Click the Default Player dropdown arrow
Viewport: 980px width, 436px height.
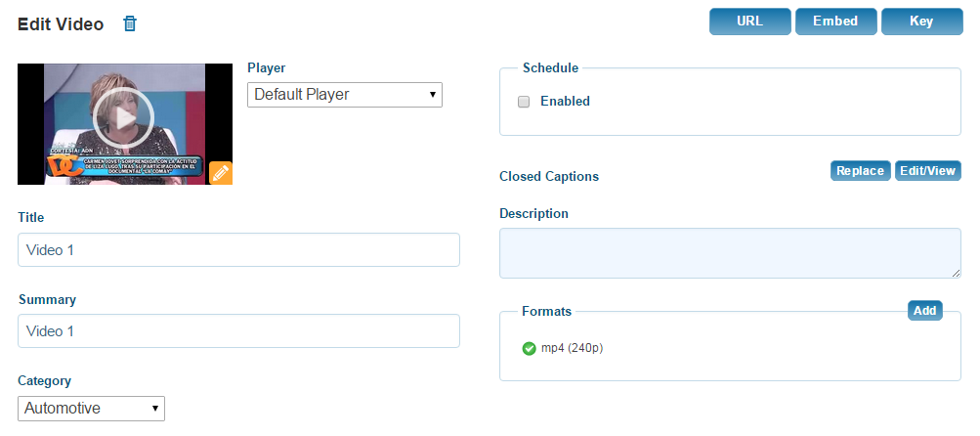point(432,95)
